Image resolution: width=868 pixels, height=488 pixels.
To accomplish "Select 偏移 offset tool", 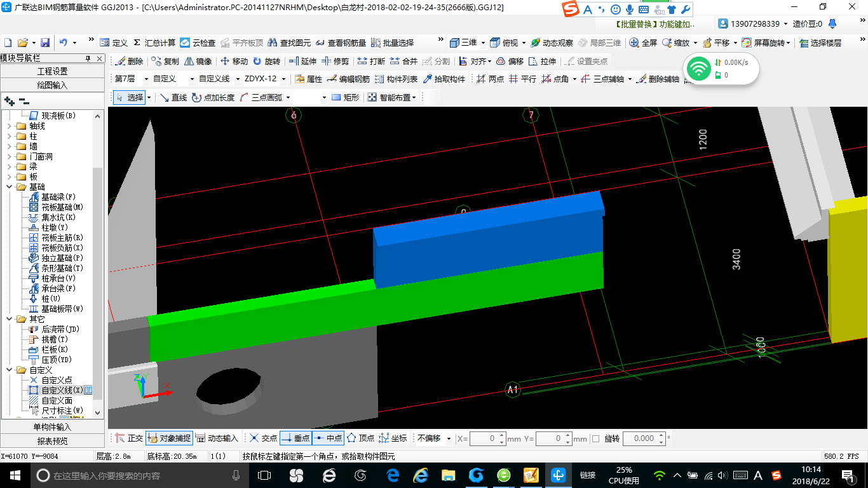I will click(x=510, y=62).
